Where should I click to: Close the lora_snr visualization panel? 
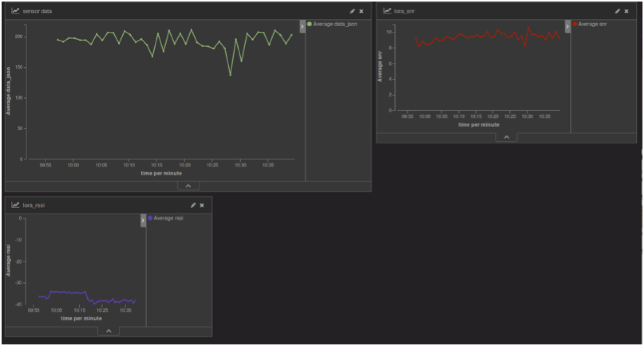point(626,11)
